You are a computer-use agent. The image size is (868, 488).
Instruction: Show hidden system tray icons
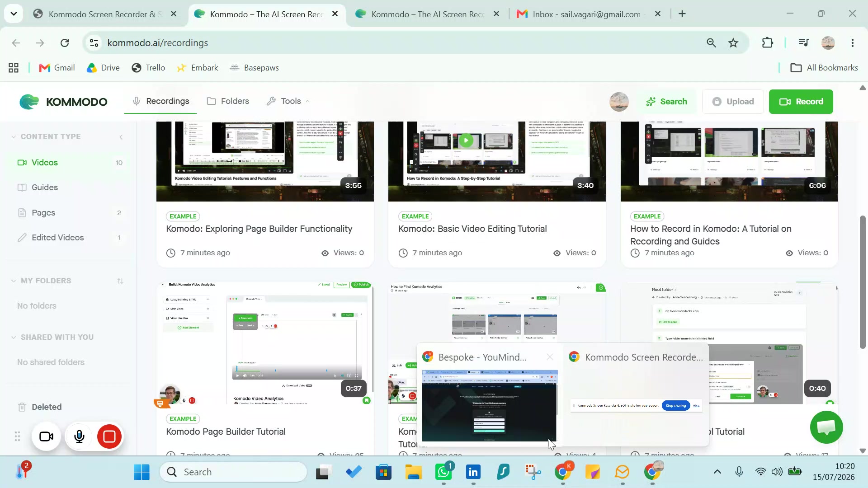point(717,472)
